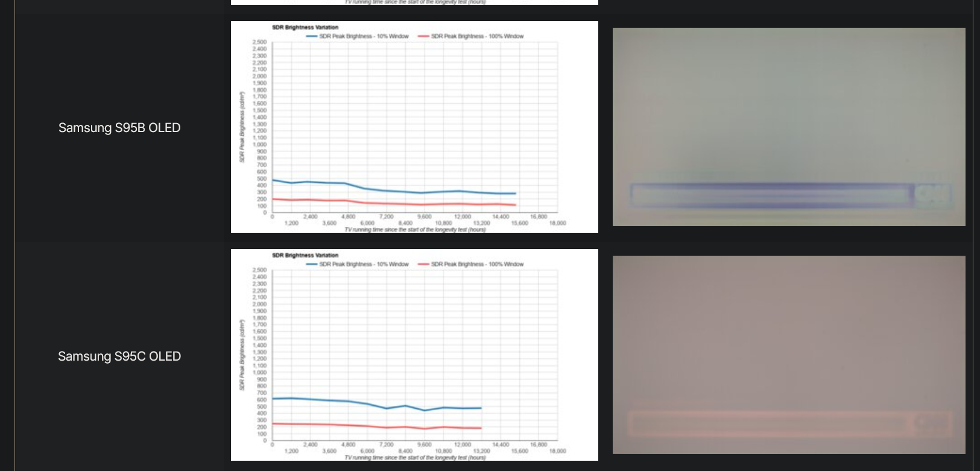Select the Samsung S95C OLED label

click(119, 356)
